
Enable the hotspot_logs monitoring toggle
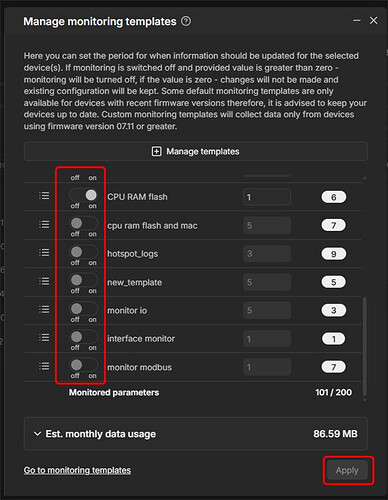[x=84, y=252]
